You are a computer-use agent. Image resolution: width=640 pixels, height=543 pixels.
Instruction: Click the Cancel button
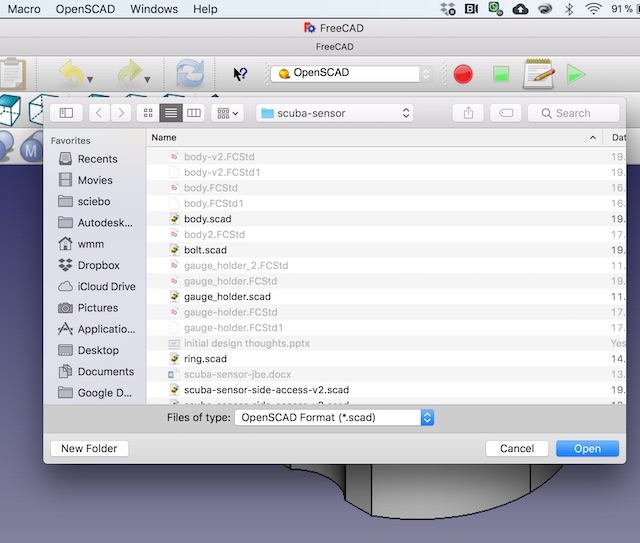(517, 449)
